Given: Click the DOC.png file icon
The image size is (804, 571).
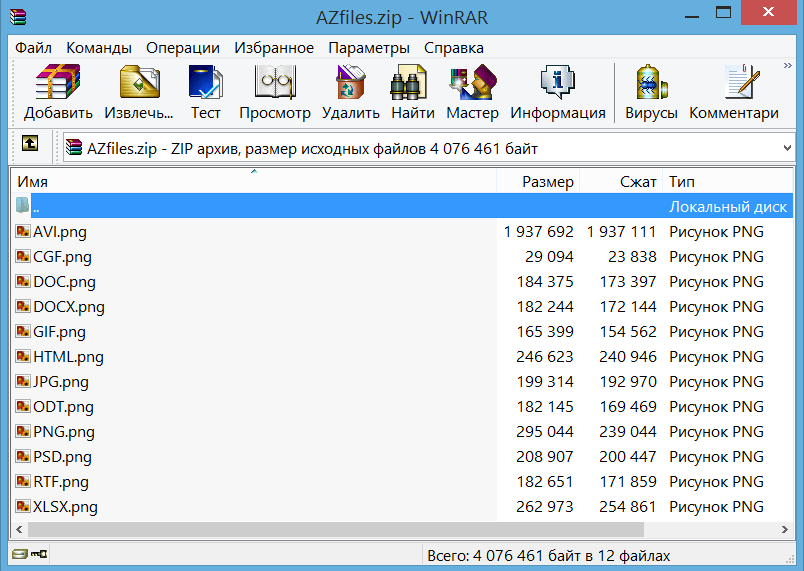Looking at the screenshot, I should [x=23, y=281].
